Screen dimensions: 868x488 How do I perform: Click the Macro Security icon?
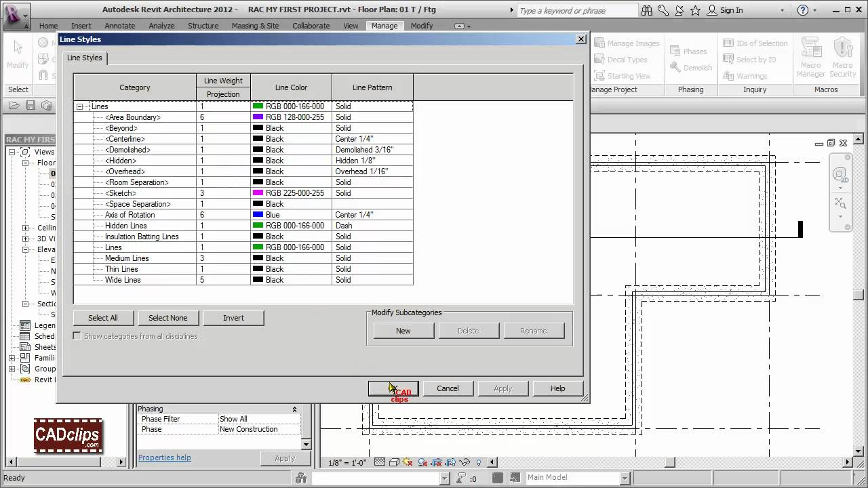point(843,56)
